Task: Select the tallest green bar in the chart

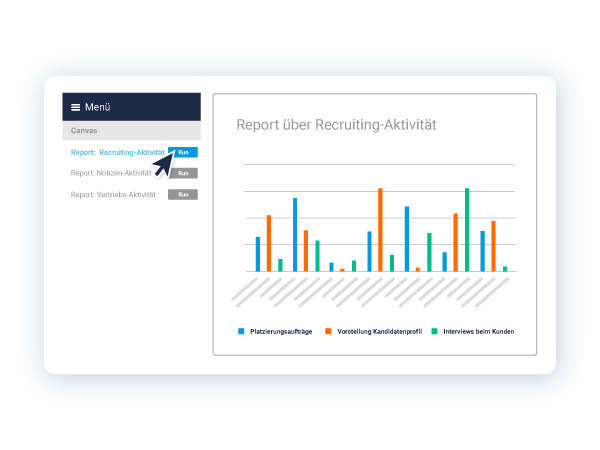Action: click(467, 230)
